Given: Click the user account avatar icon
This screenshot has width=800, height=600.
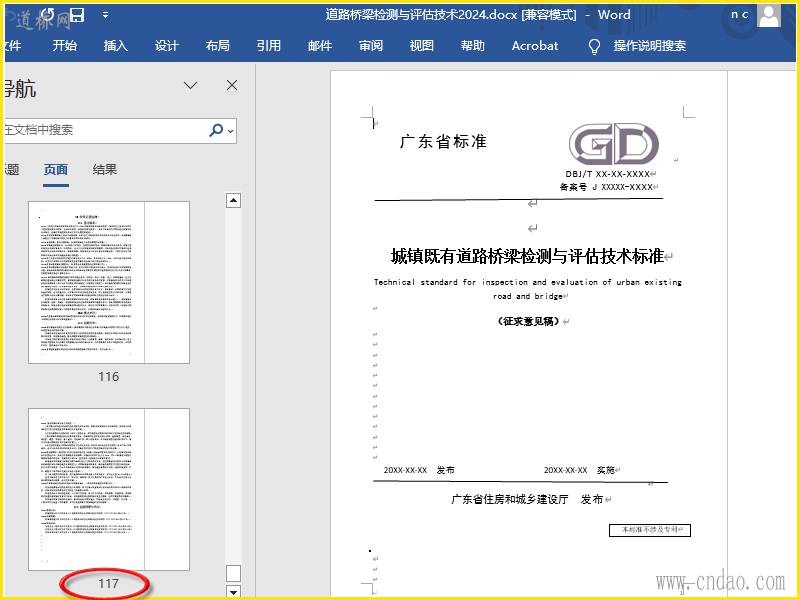Looking at the screenshot, I should point(769,16).
